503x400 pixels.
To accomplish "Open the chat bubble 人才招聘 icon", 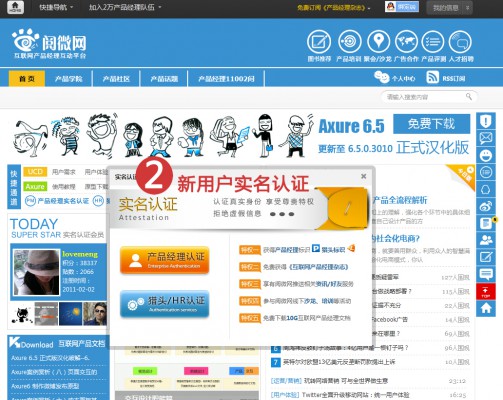I will (x=460, y=42).
